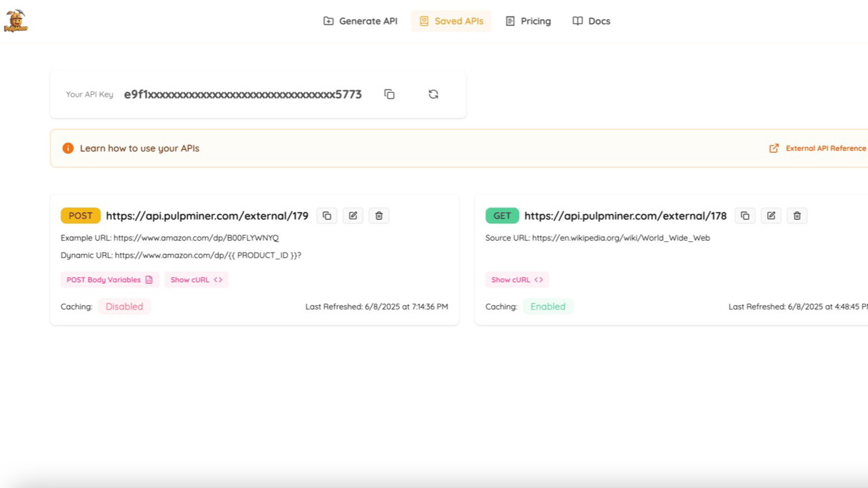
Task: Copy the POST external/179 endpoint URL
Action: click(327, 216)
